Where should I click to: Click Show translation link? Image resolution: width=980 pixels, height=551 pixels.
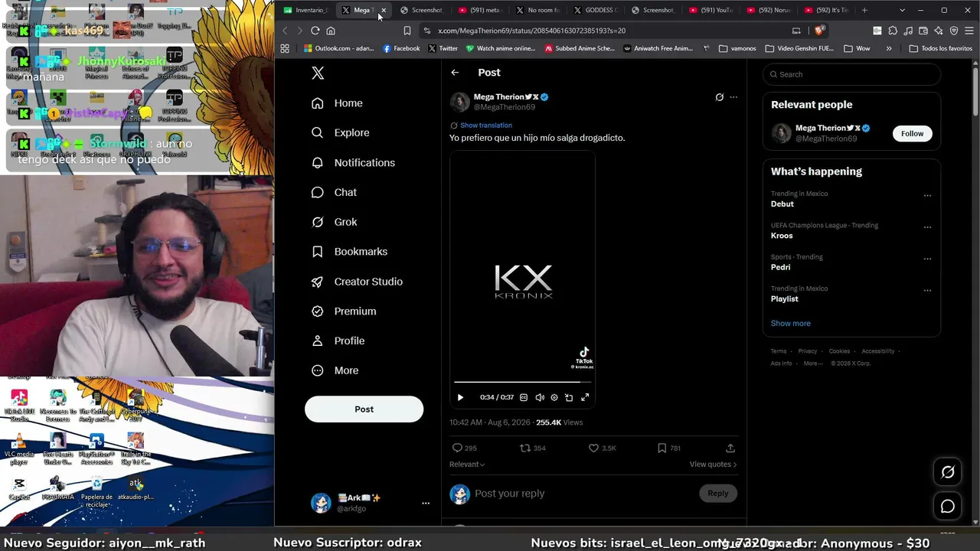(x=486, y=126)
